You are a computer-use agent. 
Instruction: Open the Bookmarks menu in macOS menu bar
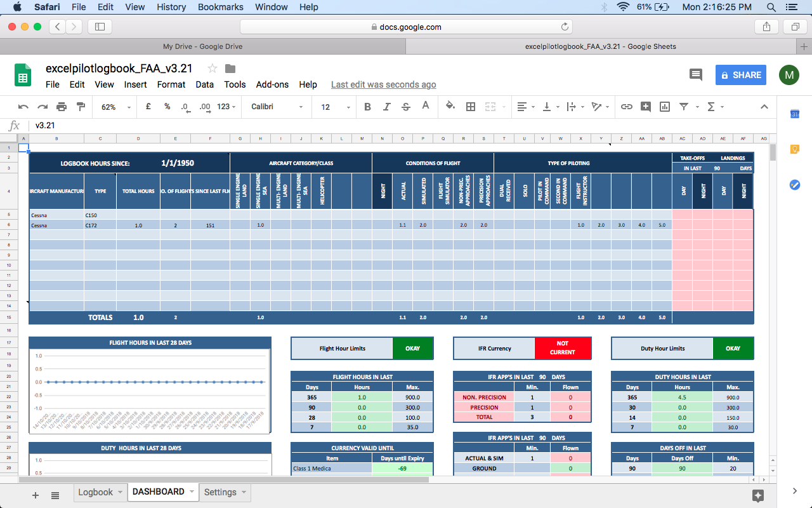point(220,7)
